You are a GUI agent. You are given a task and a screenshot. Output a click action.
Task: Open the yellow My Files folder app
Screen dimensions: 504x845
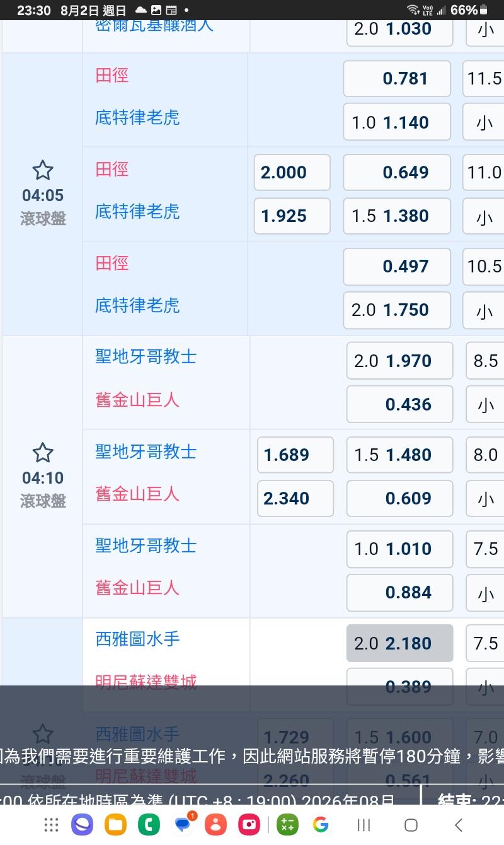(115, 824)
